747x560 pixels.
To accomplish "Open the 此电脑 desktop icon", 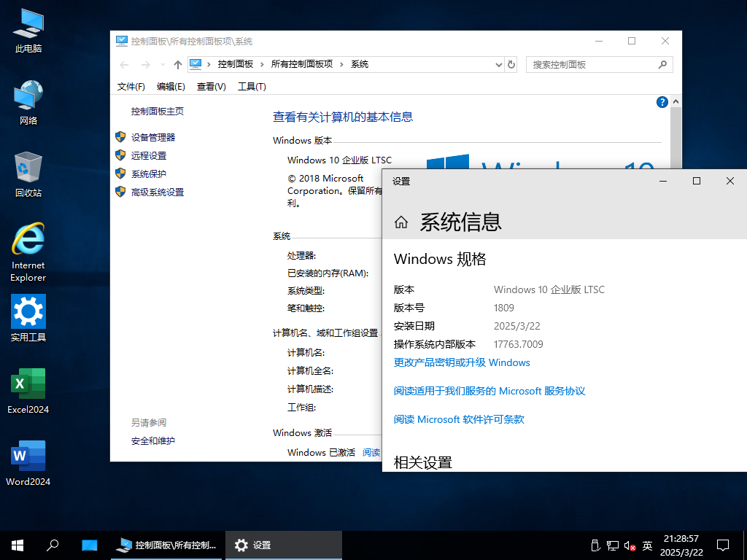I will [x=28, y=31].
